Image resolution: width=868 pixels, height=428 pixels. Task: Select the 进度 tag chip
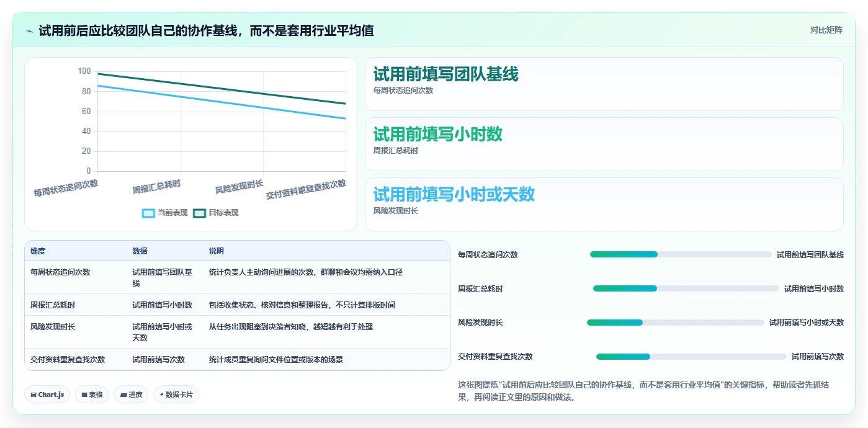[x=131, y=395]
